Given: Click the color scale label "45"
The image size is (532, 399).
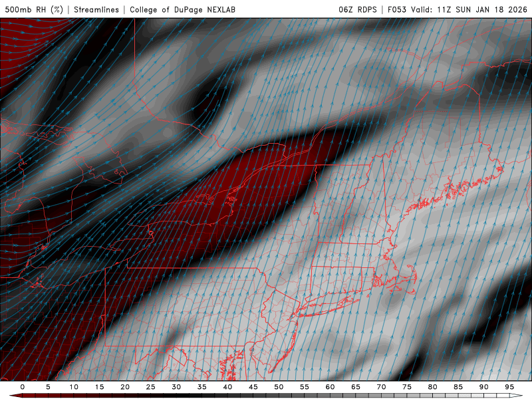Looking at the screenshot, I should click(x=253, y=387).
